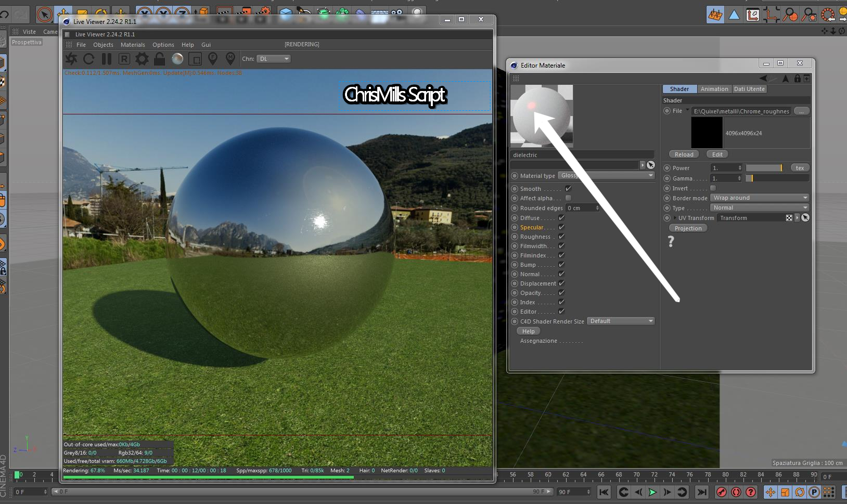Screen dimensions: 847x504
Task: Toggle the Smooth checkbox
Action: point(568,189)
